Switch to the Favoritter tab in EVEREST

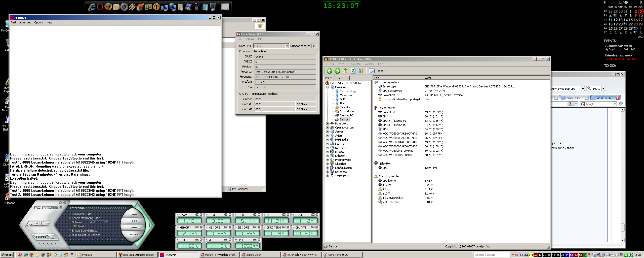(x=342, y=78)
